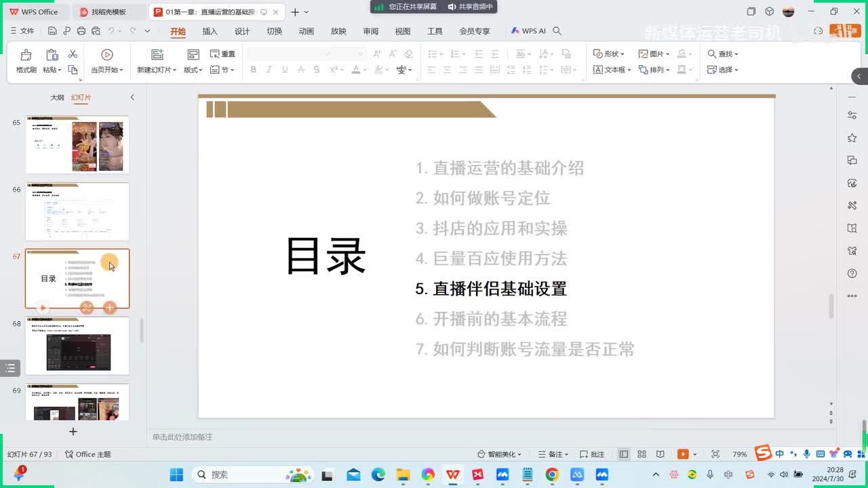Open the Review (审阅) ribbon tab
The image size is (868, 488).
click(x=371, y=31)
